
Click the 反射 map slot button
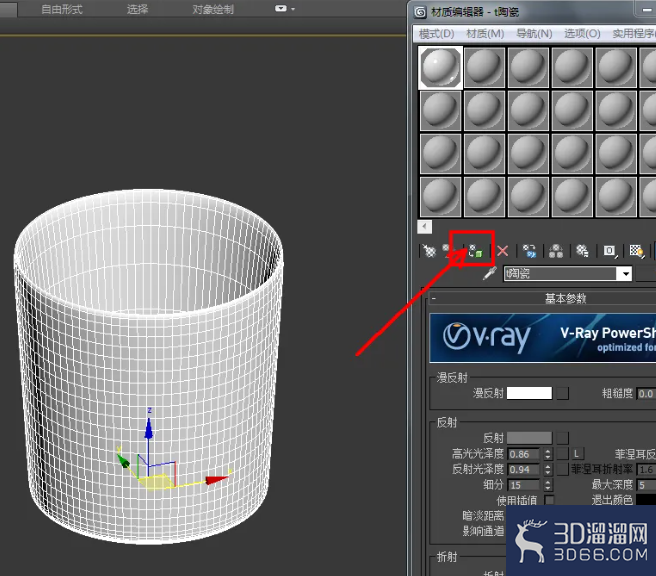562,438
